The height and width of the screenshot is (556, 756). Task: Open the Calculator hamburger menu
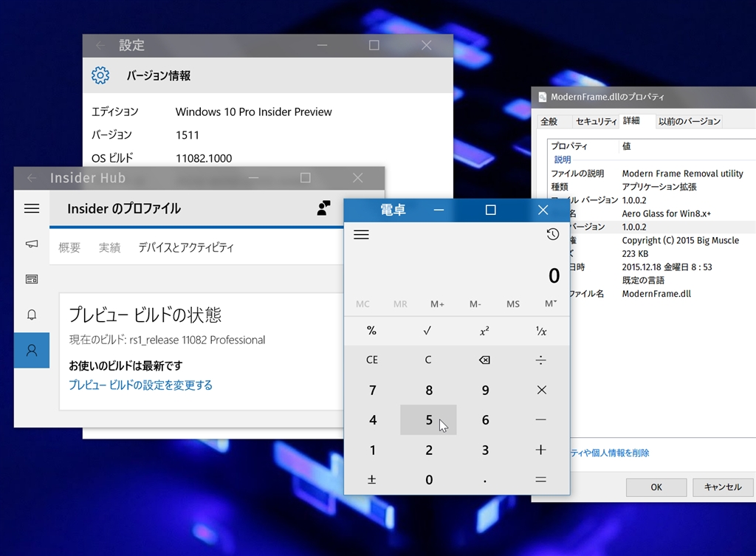361,235
